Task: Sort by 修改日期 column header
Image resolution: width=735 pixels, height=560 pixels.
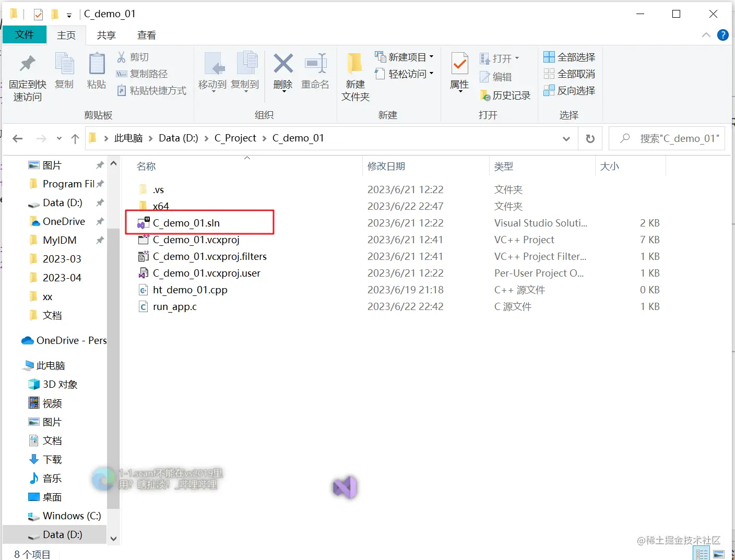Action: click(386, 166)
